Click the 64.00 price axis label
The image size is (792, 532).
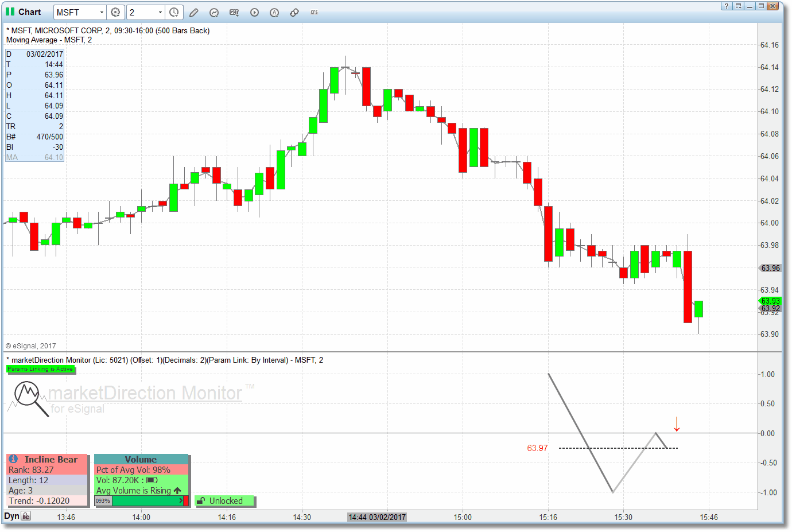tap(770, 223)
